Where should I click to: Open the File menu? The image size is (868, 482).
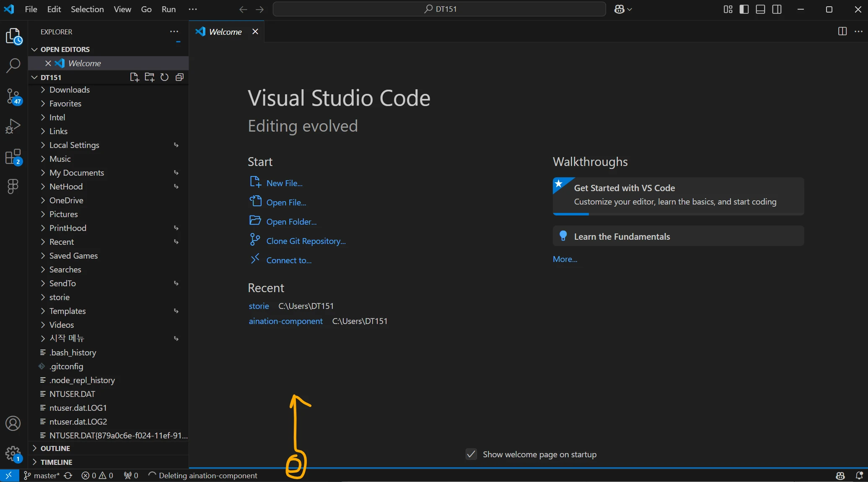tap(31, 9)
